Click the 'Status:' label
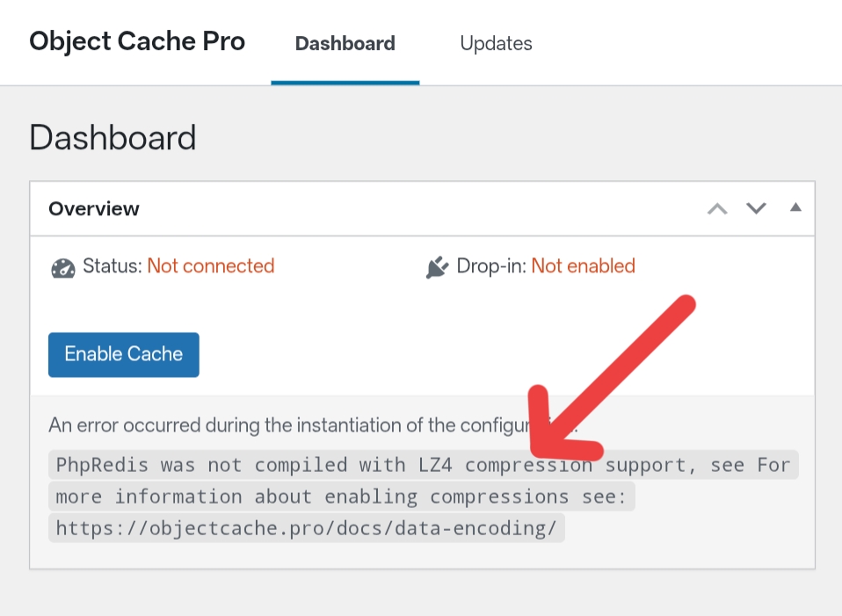The width and height of the screenshot is (842, 616). coord(113,266)
